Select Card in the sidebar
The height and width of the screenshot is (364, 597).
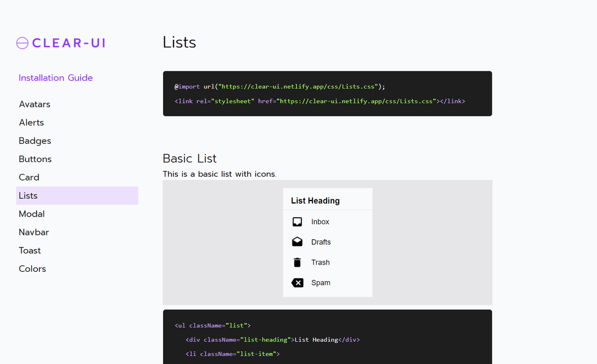tap(29, 177)
